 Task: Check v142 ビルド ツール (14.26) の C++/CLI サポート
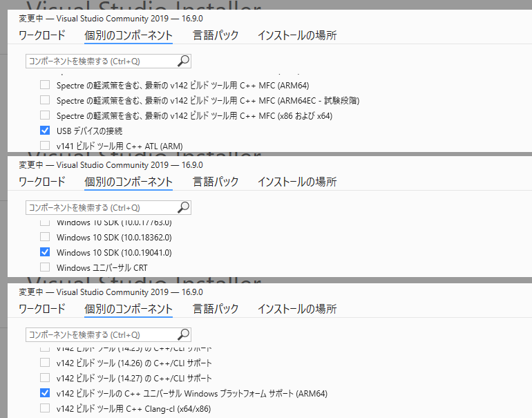coord(45,363)
